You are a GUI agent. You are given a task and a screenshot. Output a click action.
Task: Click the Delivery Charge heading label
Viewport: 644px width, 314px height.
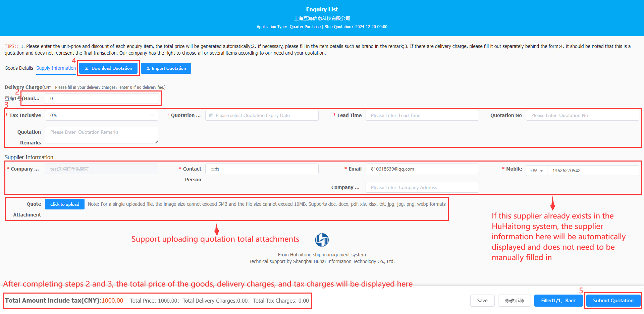(23, 87)
